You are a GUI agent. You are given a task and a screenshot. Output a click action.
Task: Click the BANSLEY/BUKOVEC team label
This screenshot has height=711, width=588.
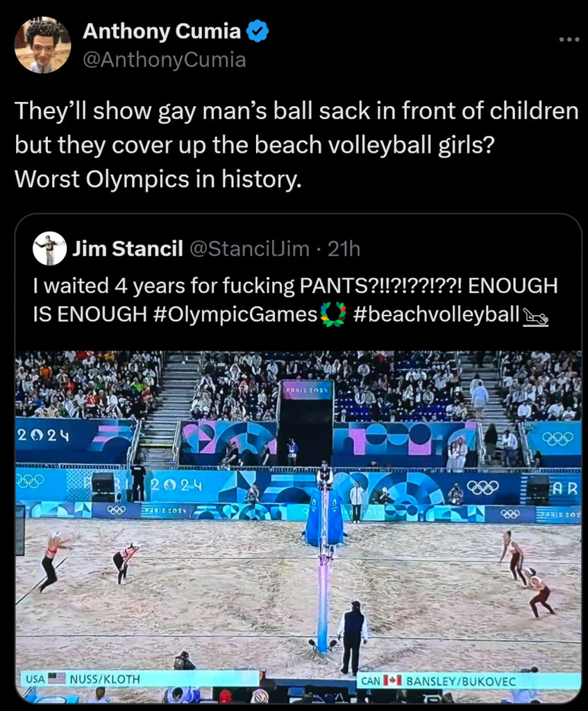pyautogui.click(x=461, y=681)
